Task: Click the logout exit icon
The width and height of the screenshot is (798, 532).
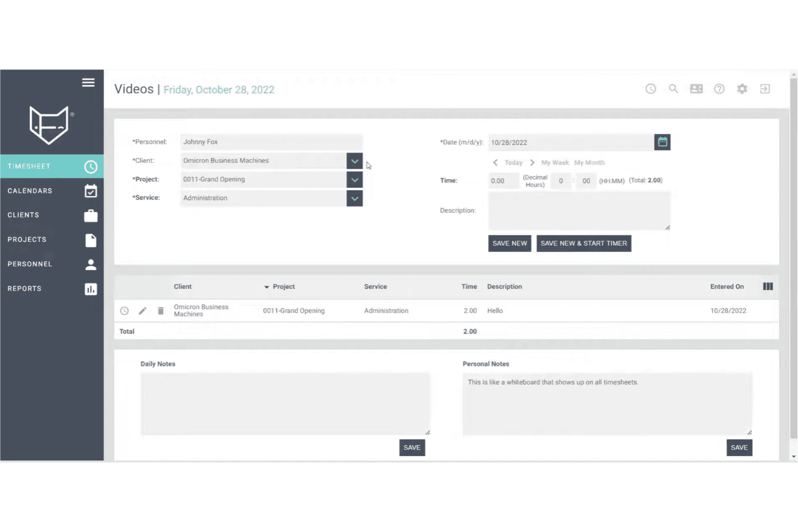Action: (x=765, y=89)
